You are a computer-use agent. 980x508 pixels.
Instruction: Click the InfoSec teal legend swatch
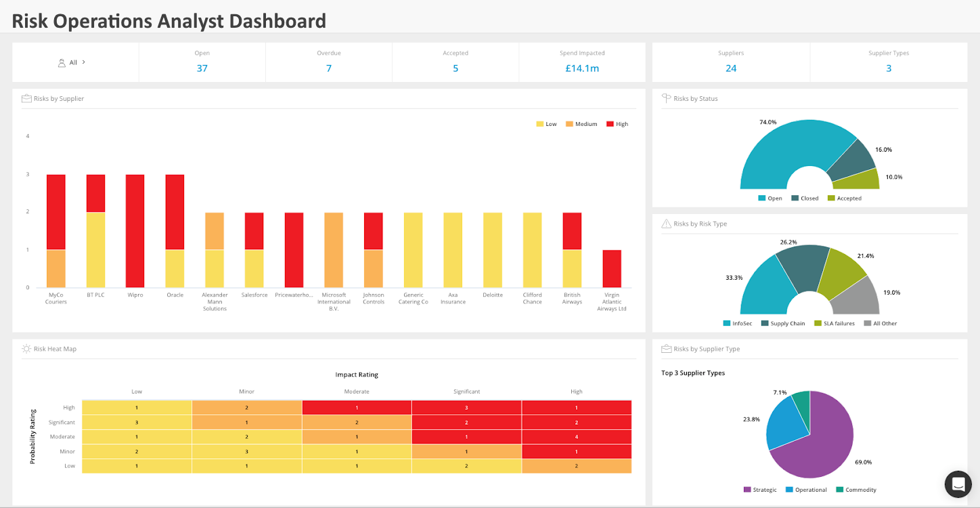pyautogui.click(x=727, y=324)
